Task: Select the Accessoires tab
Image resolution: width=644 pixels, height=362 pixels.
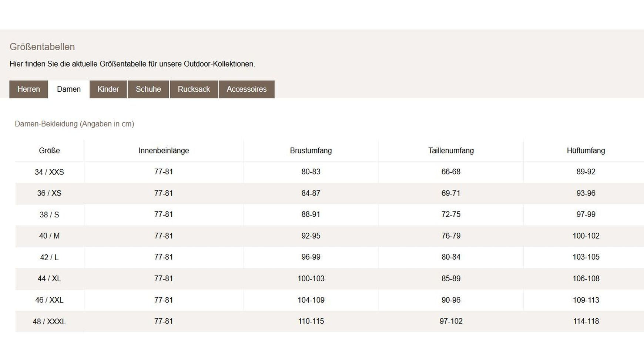Action: click(x=246, y=89)
